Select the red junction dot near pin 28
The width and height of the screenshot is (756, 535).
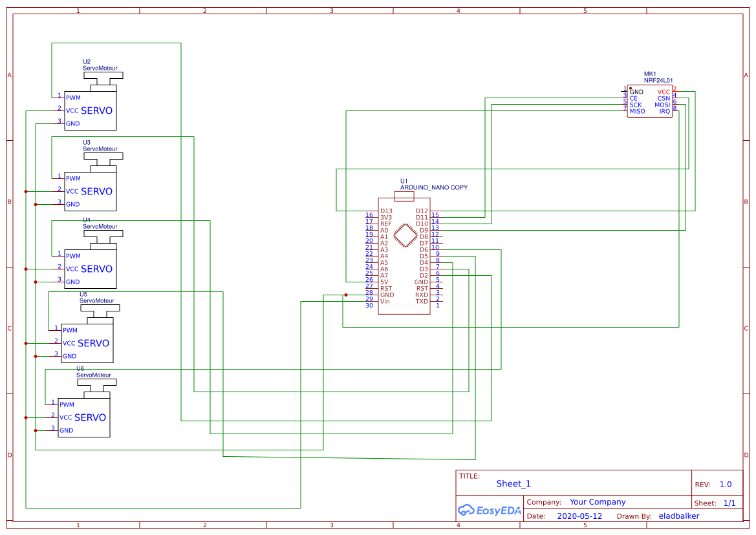(x=347, y=294)
